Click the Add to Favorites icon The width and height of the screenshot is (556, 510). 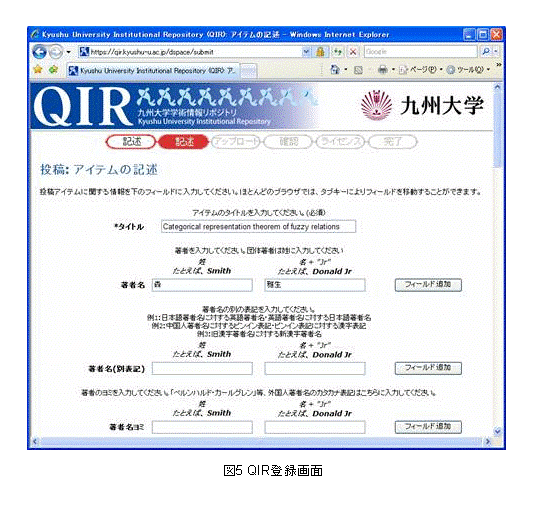(x=53, y=70)
